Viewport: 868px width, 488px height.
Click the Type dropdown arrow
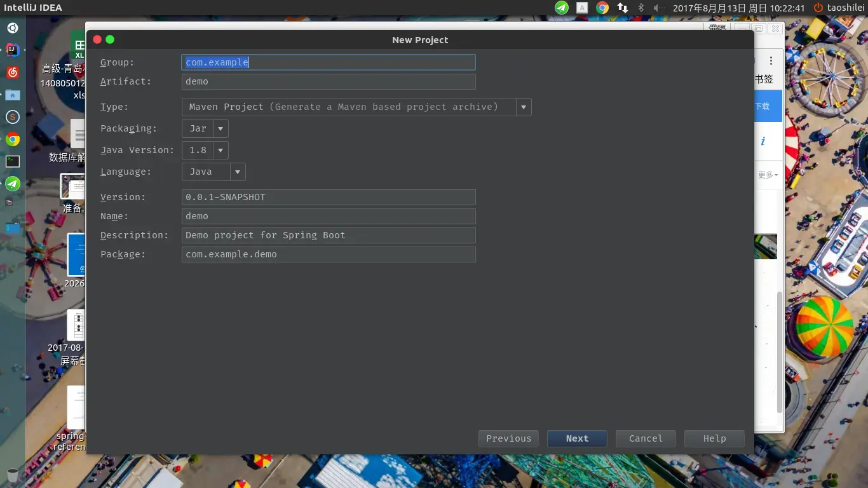[x=524, y=107]
